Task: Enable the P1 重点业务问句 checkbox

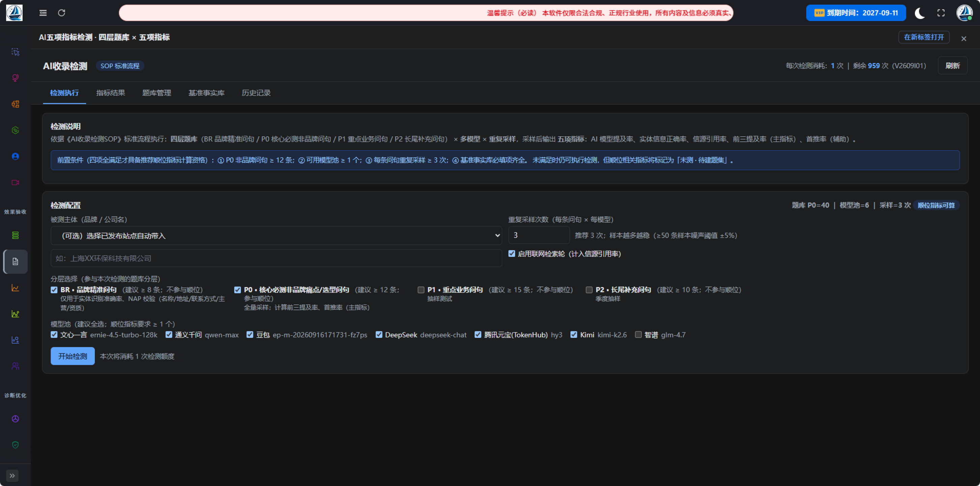Action: [x=421, y=290]
